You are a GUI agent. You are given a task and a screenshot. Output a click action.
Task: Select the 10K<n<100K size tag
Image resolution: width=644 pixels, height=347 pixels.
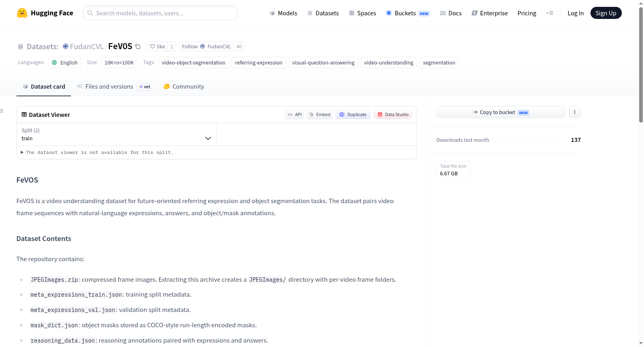point(119,62)
